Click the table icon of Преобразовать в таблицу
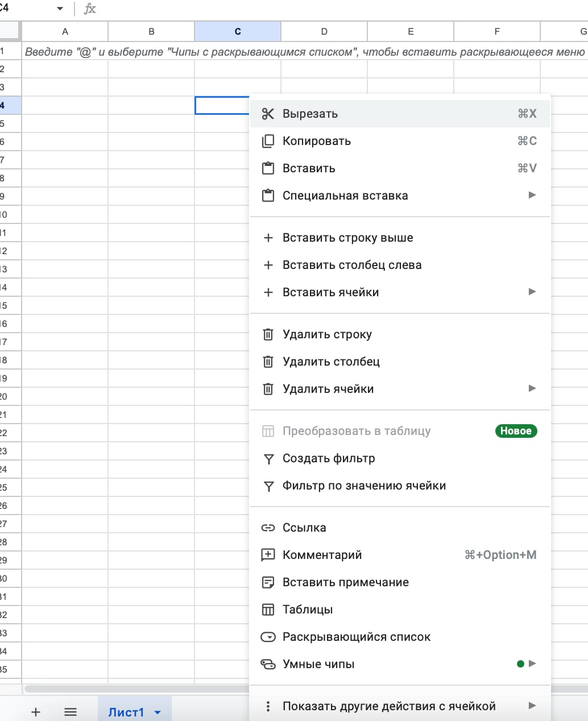This screenshot has height=721, width=588. pos(268,431)
